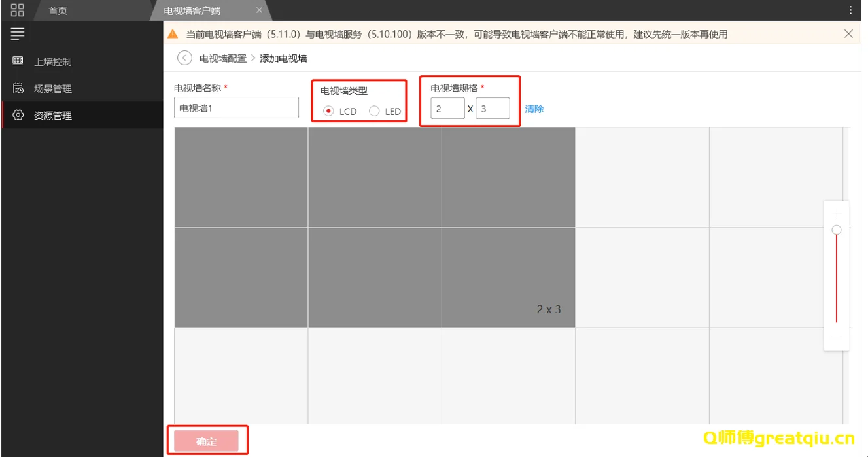This screenshot has width=868, height=457.
Task: Collapse sidebar with the hamburger menu icon
Action: [18, 33]
